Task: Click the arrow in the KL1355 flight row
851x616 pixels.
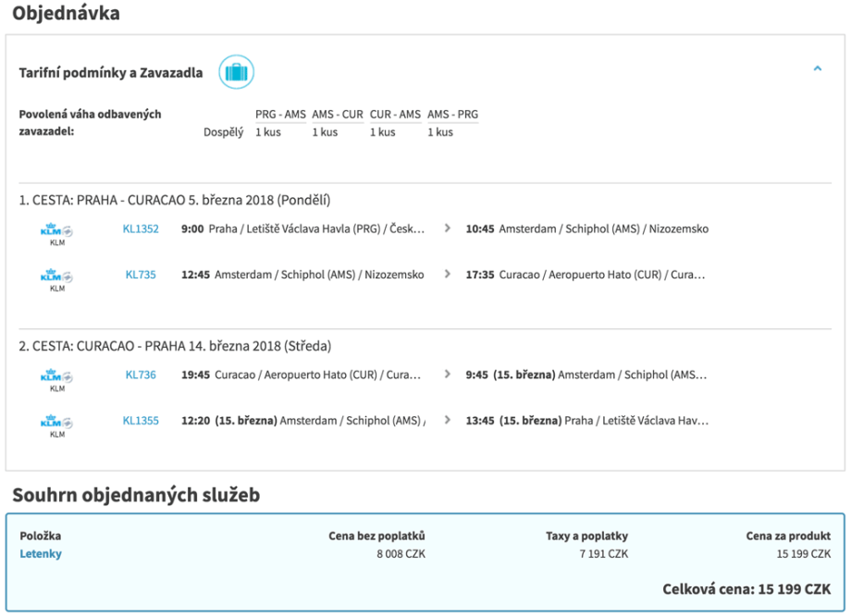Action: pos(448,421)
